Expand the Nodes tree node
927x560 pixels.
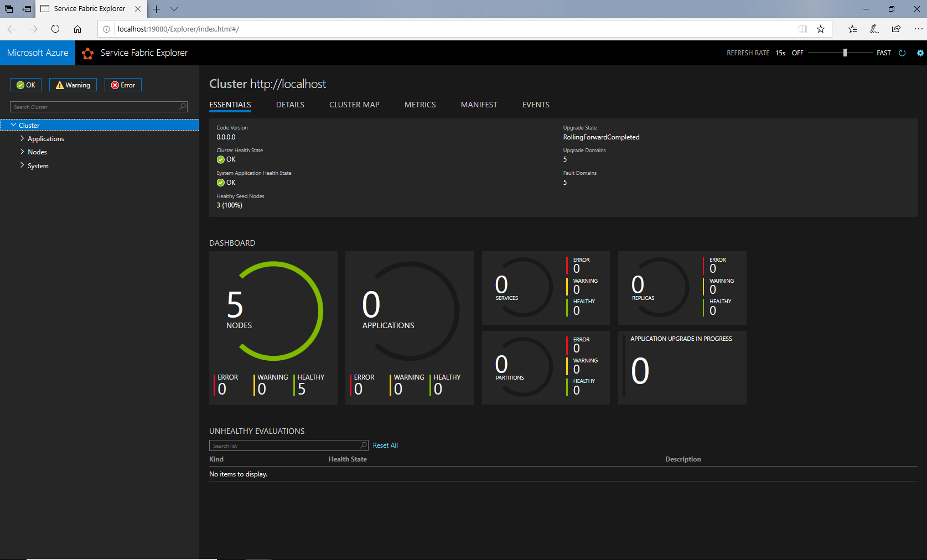click(22, 152)
